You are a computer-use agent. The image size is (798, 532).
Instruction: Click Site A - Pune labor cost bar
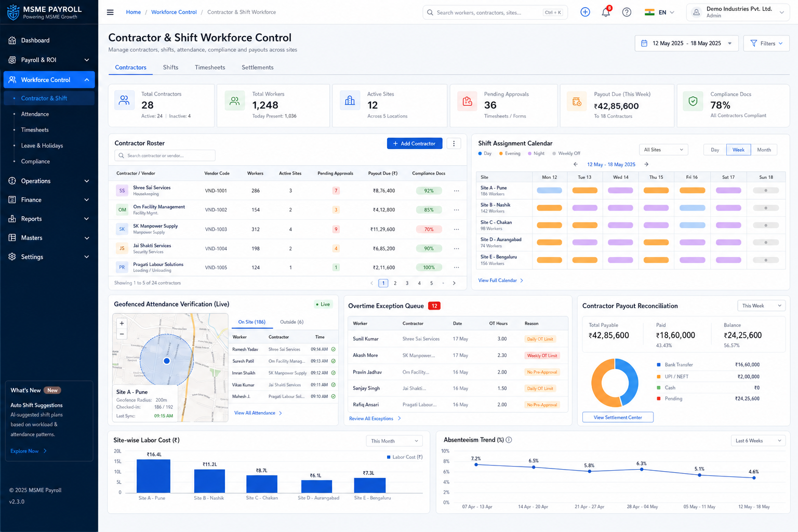pos(153,476)
